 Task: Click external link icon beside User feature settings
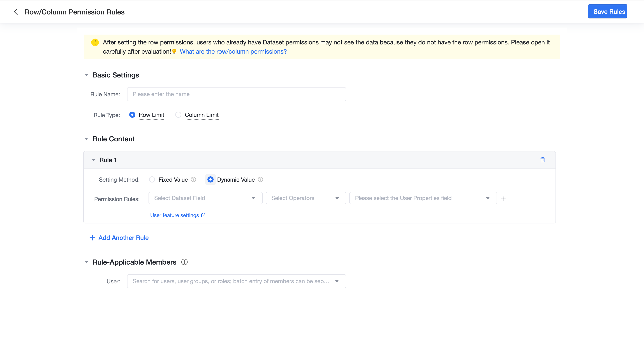[203, 215]
